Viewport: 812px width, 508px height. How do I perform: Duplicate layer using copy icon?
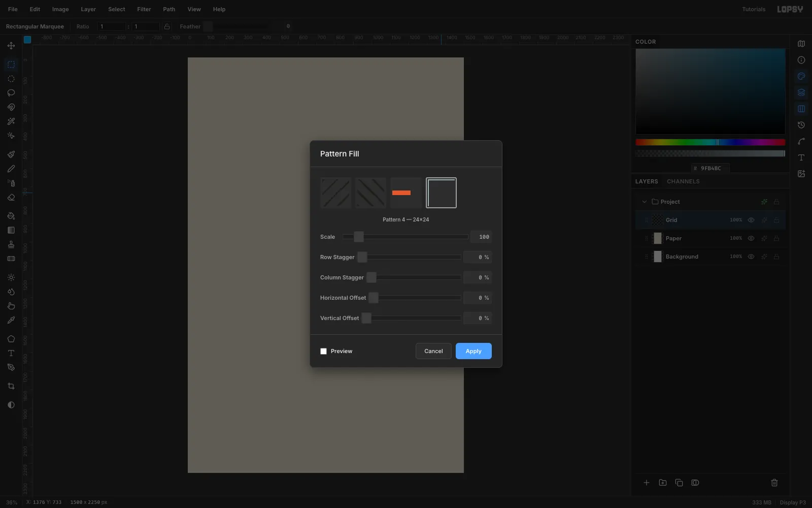tap(679, 483)
